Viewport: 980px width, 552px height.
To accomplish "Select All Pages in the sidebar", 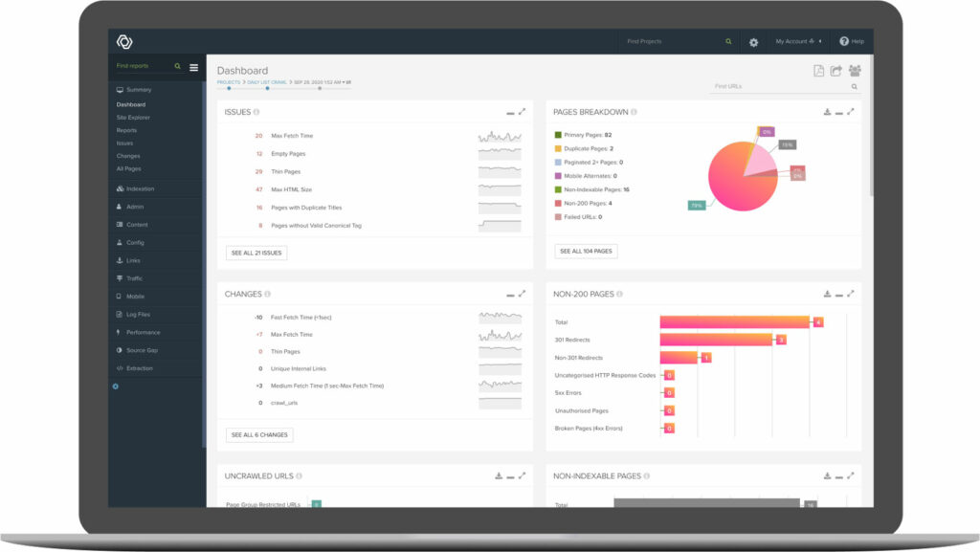I will (129, 168).
